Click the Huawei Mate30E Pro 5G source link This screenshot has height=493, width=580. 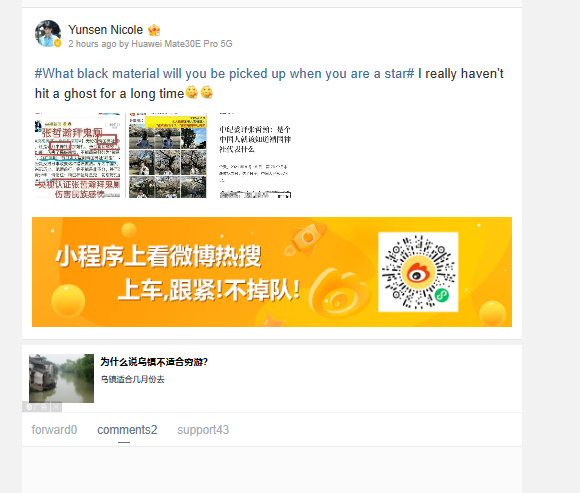coord(182,44)
